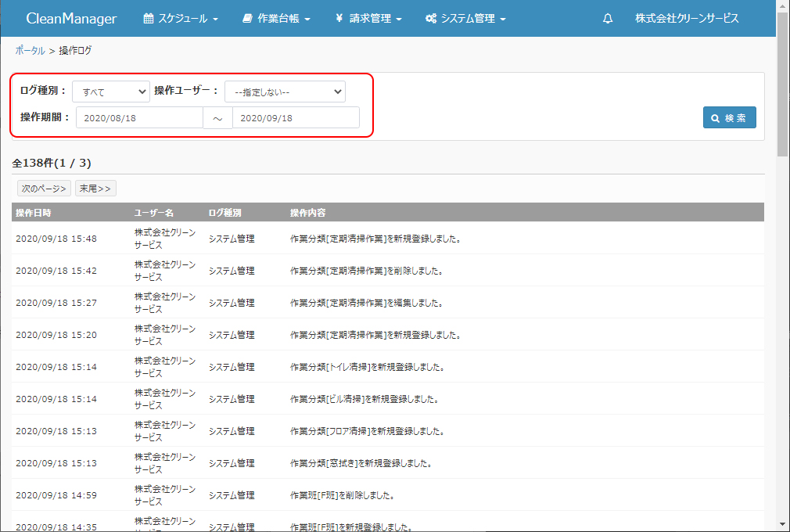Click the scrollbar down arrow
The width and height of the screenshot is (790, 532).
click(x=783, y=524)
